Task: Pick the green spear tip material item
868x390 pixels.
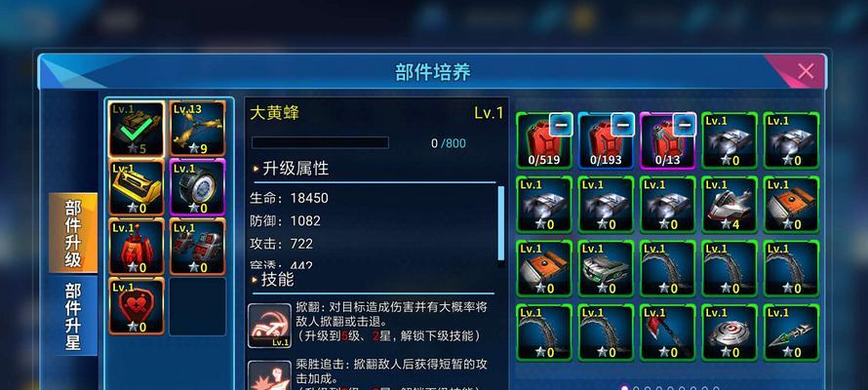Action: point(792,331)
